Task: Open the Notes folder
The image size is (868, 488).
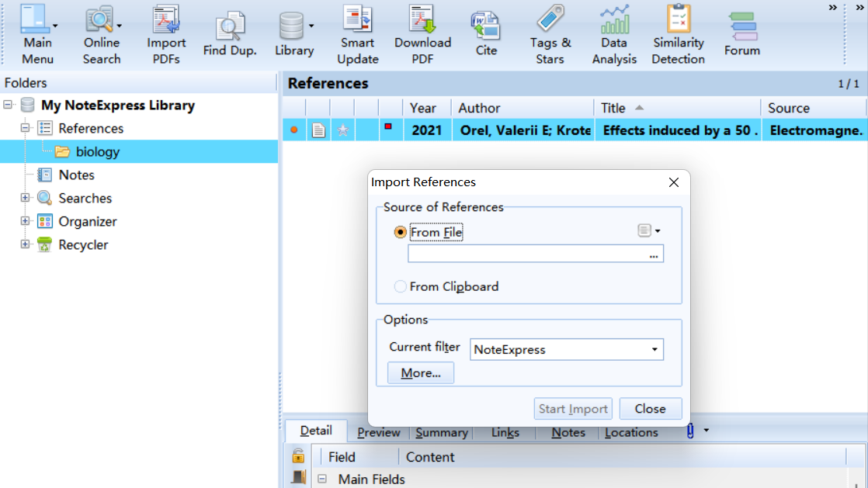Action: pyautogui.click(x=76, y=175)
